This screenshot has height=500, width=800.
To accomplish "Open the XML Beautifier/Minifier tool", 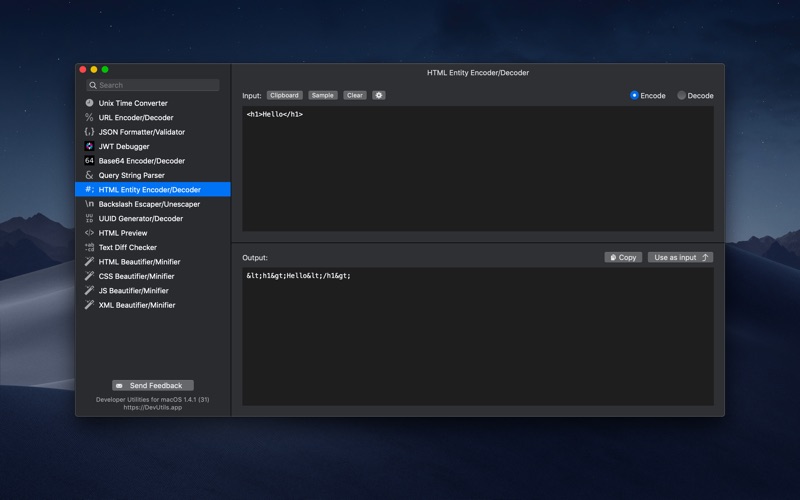I will (x=136, y=305).
